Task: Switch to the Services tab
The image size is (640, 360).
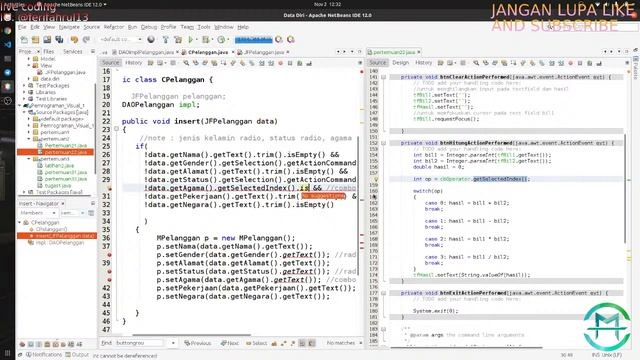Action: click(x=73, y=52)
